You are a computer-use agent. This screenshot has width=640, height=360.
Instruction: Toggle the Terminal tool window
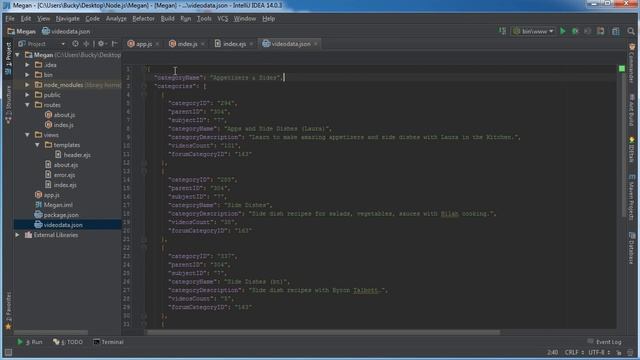click(x=108, y=342)
